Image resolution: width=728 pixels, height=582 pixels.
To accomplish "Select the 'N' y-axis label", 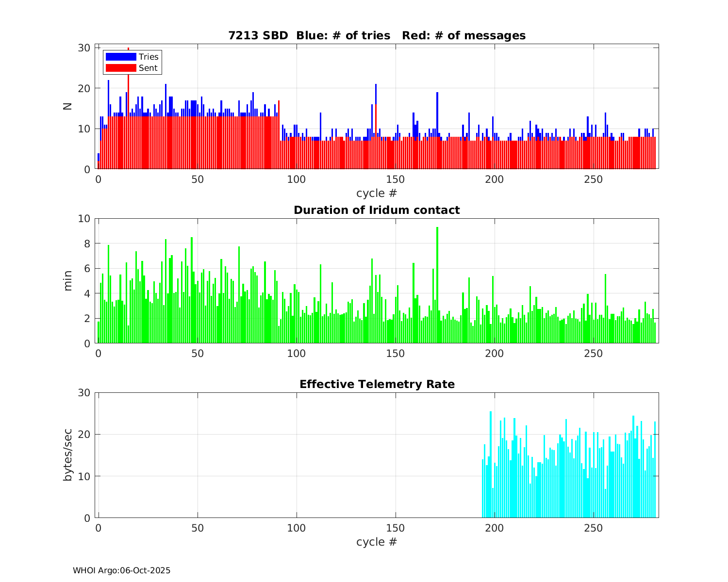I will pyautogui.click(x=67, y=106).
